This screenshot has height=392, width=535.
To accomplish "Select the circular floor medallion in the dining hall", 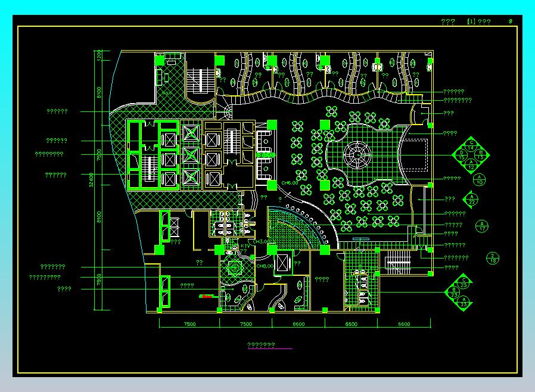I will (357, 155).
